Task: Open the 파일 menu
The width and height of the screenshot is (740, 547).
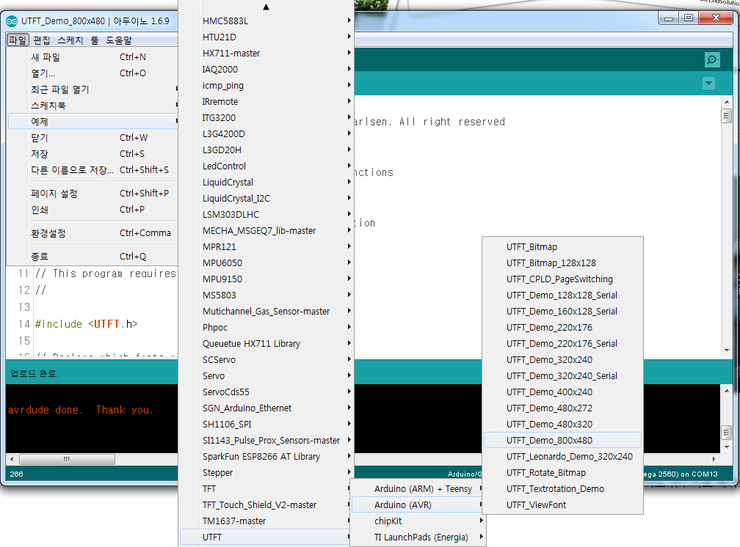Action: [18, 40]
